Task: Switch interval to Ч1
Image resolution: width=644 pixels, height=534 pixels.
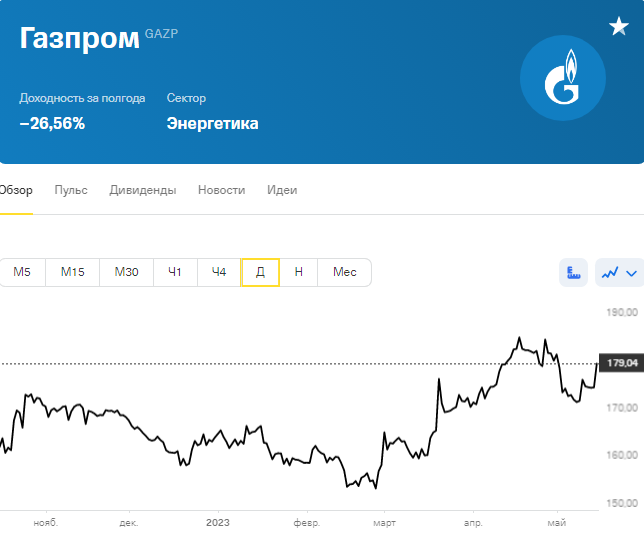Action: [x=175, y=272]
